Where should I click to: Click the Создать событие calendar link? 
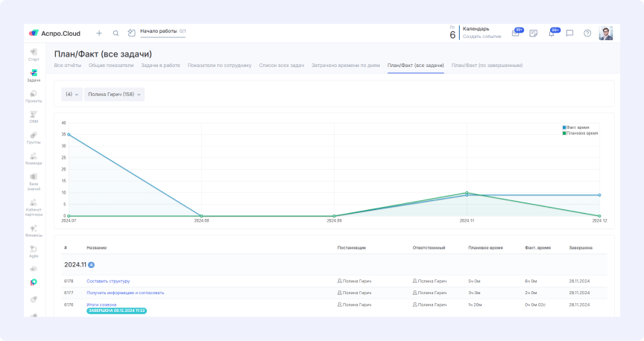[482, 36]
